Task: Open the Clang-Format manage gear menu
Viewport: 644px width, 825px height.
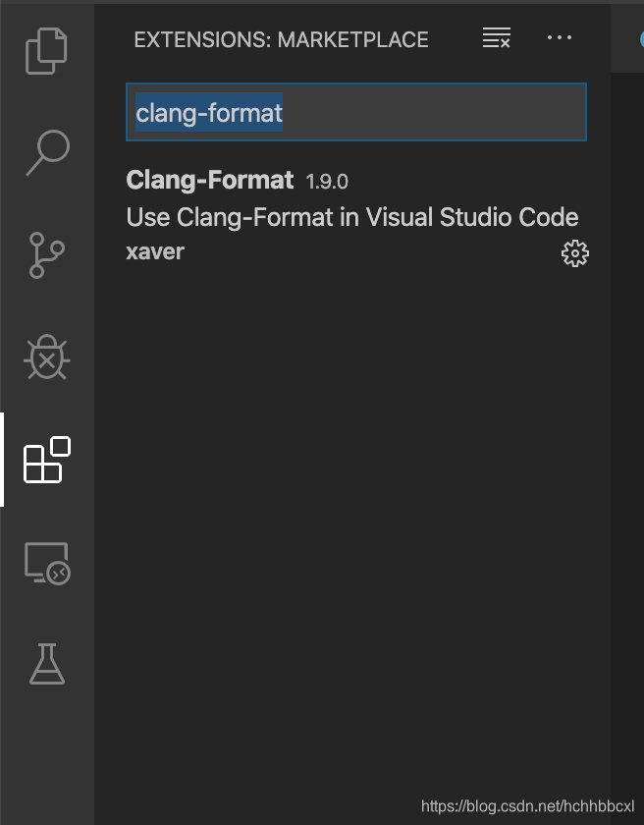Action: tap(574, 253)
